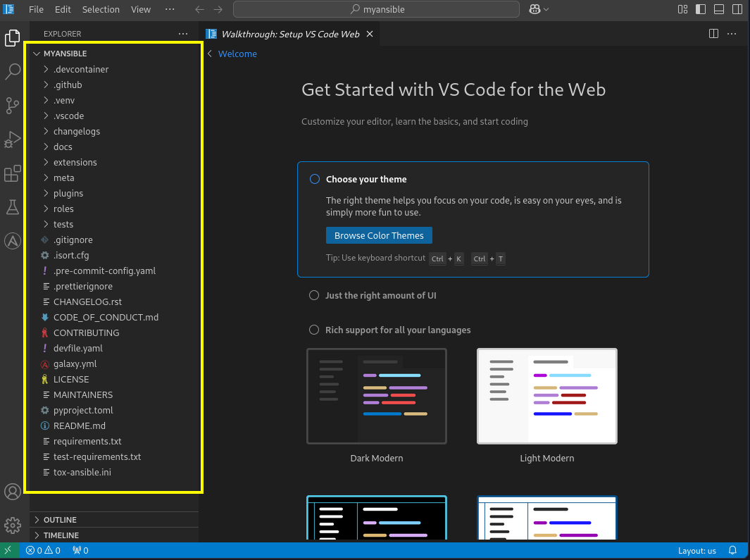Open the Testing flask icon

[x=13, y=207]
